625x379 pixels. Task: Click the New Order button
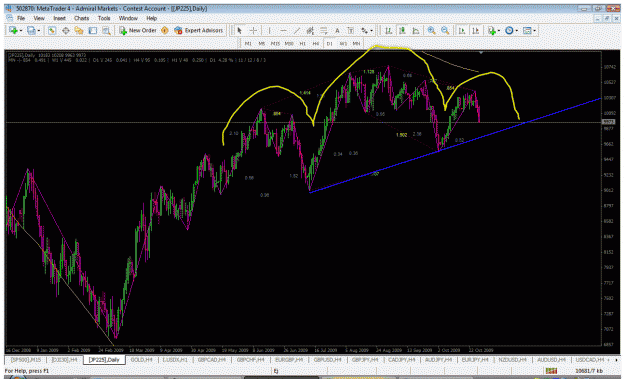(x=138, y=30)
